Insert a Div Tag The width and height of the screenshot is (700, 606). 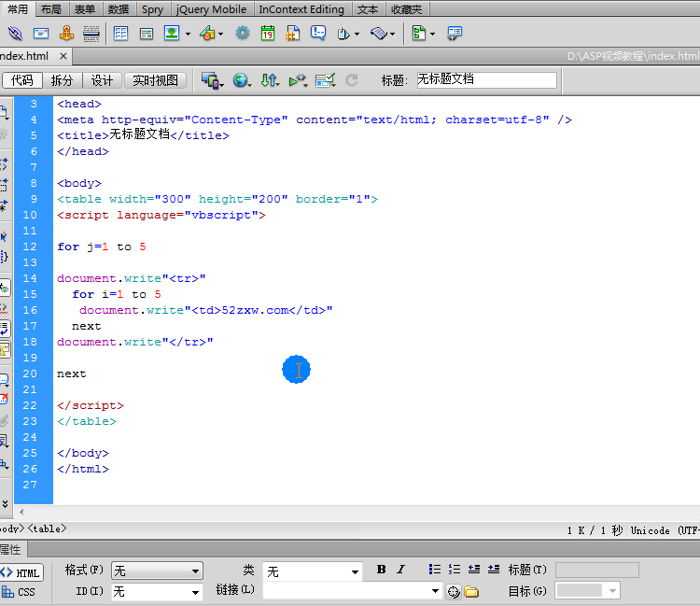tap(146, 34)
